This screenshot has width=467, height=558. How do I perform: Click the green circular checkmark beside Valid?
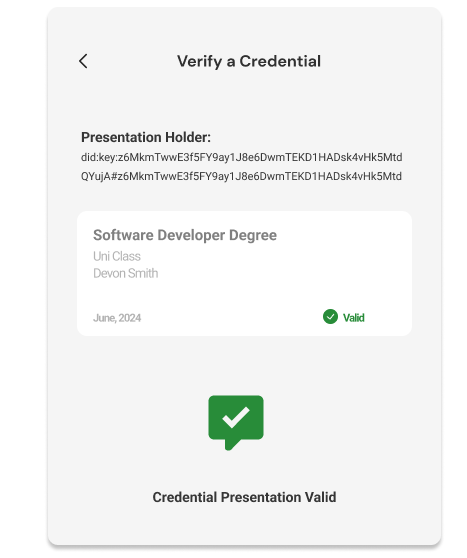click(x=330, y=317)
